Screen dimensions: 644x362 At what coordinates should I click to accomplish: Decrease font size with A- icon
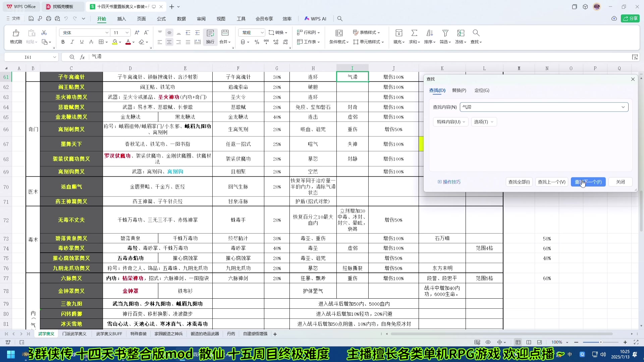point(146,33)
